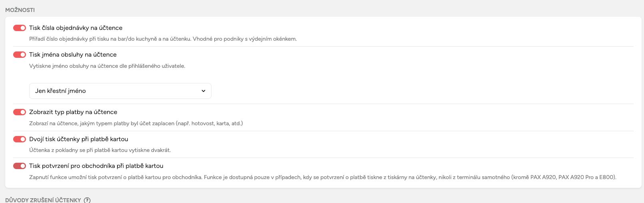
Task: Click label text Tisk čísla objednávky na účtence
Action: 76,28
